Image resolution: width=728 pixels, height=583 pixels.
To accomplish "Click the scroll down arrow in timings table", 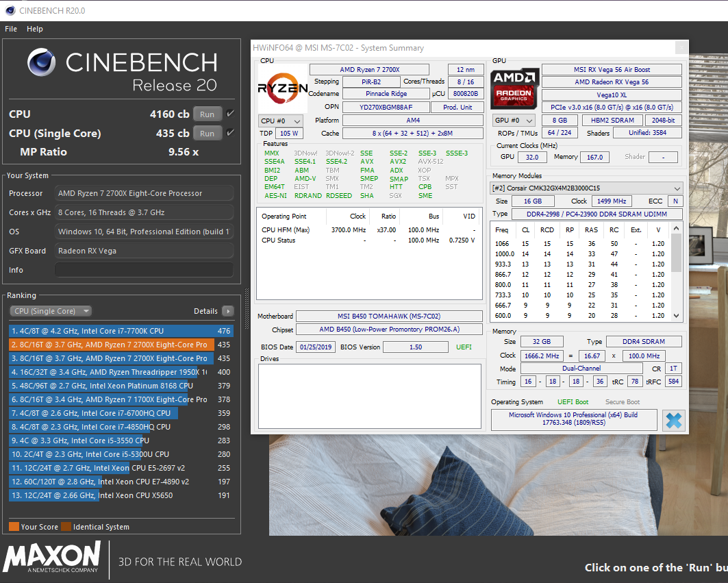I will [677, 316].
